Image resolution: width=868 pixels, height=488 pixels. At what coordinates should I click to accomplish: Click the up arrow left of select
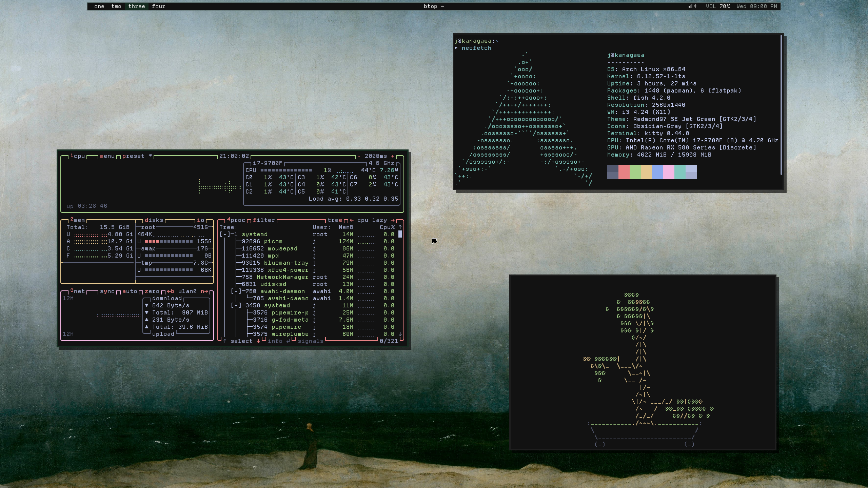225,341
